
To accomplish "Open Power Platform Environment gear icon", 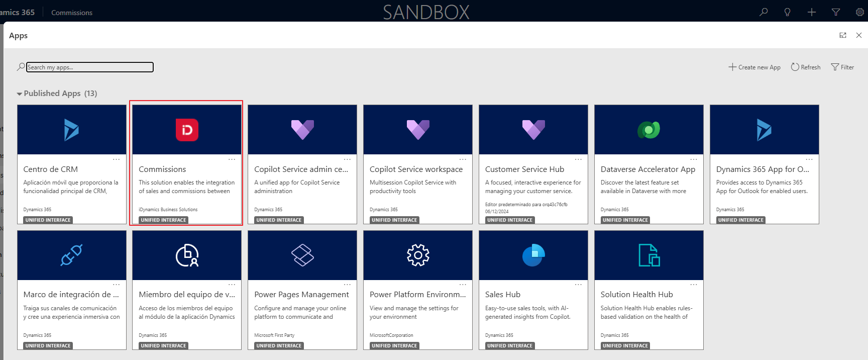I will [x=418, y=255].
